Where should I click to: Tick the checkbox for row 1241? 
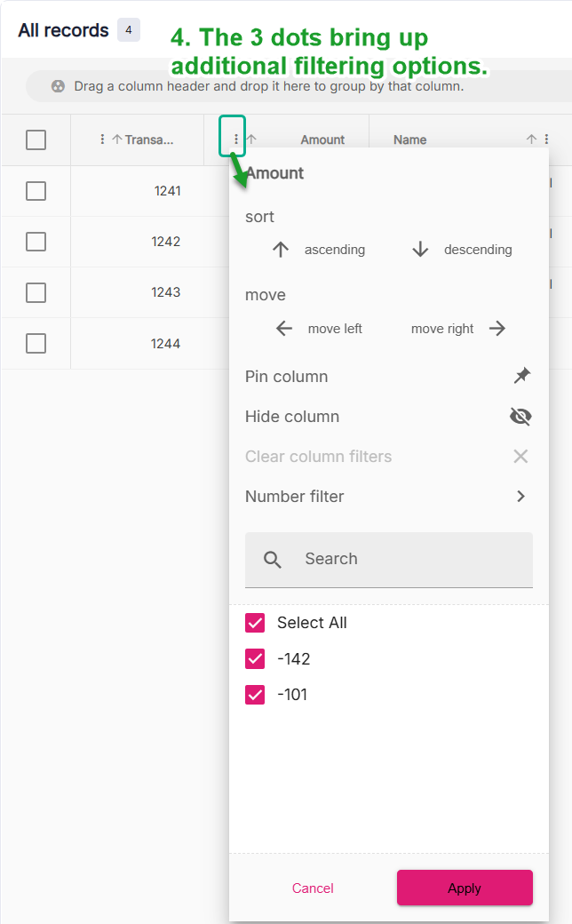(x=36, y=191)
